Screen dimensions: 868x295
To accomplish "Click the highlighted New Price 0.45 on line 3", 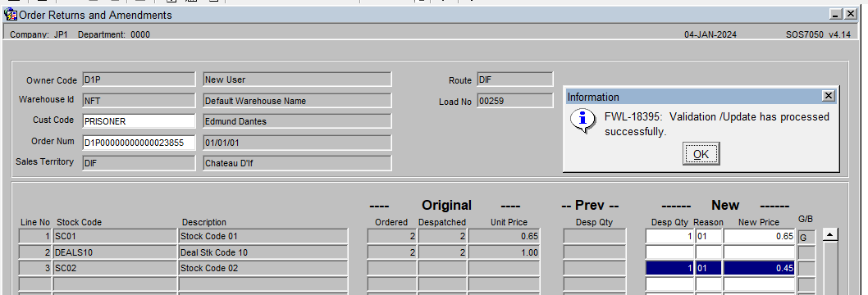I will tap(760, 269).
